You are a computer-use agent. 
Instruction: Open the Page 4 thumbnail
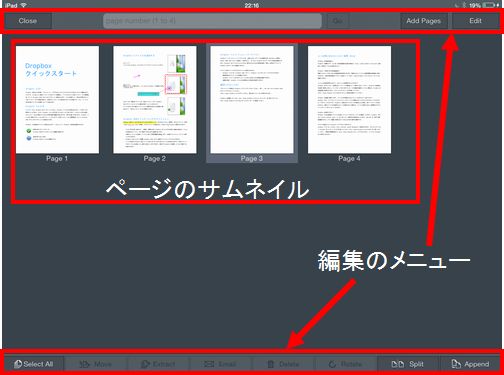point(349,100)
